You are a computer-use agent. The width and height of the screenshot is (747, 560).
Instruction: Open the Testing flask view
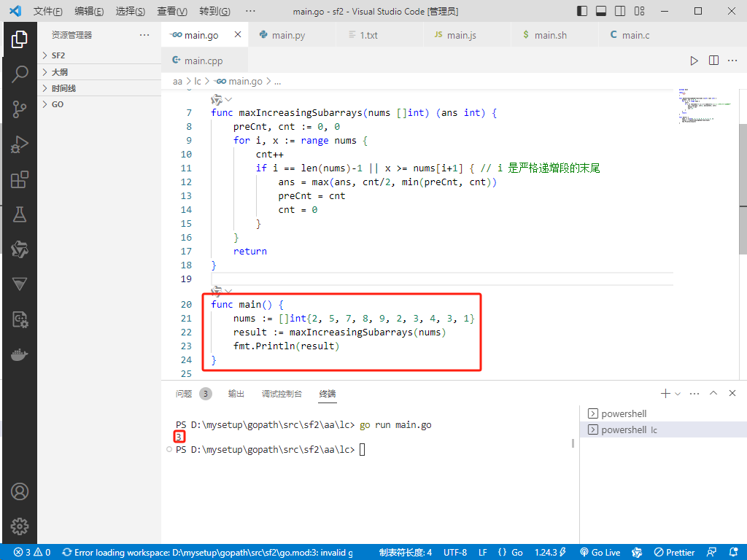19,214
